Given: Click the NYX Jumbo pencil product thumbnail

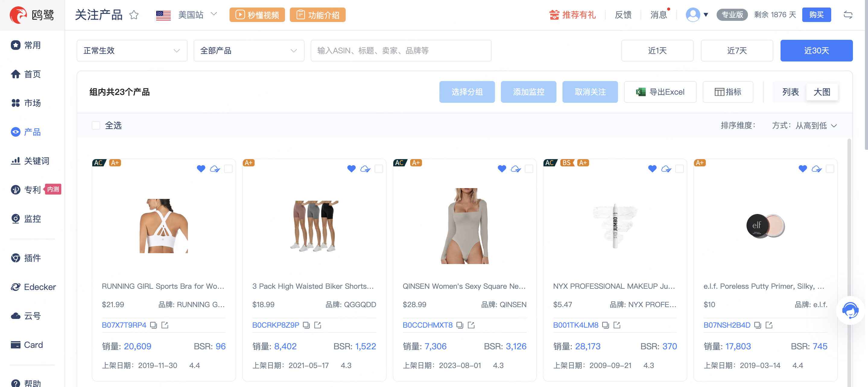Looking at the screenshot, I should pos(615,226).
